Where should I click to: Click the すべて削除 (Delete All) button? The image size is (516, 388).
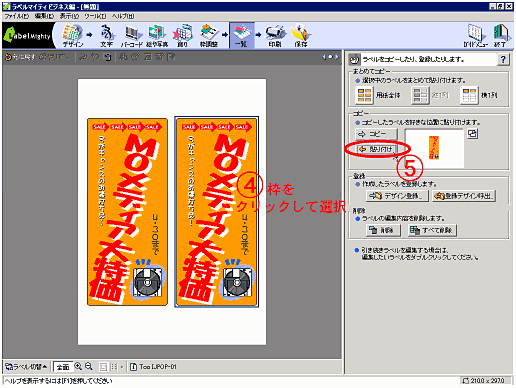(x=432, y=230)
